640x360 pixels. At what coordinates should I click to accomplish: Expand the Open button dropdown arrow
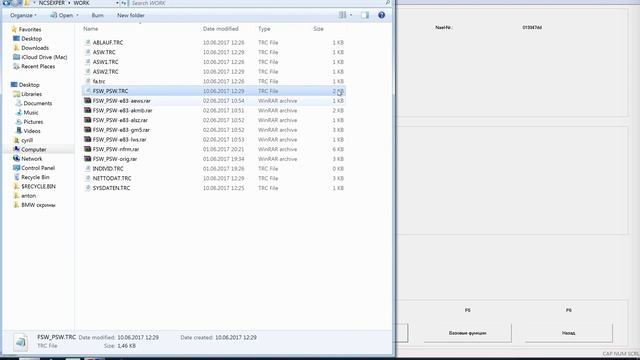pyautogui.click(x=78, y=16)
